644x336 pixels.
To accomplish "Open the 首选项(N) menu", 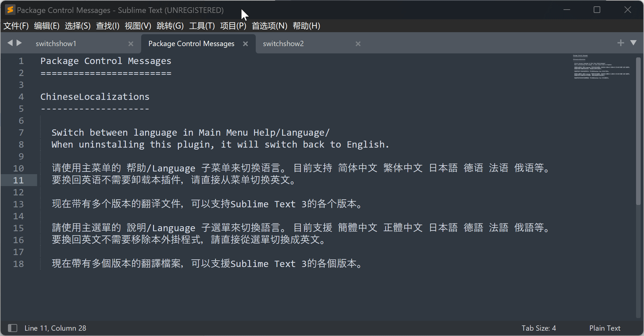I will 269,26.
